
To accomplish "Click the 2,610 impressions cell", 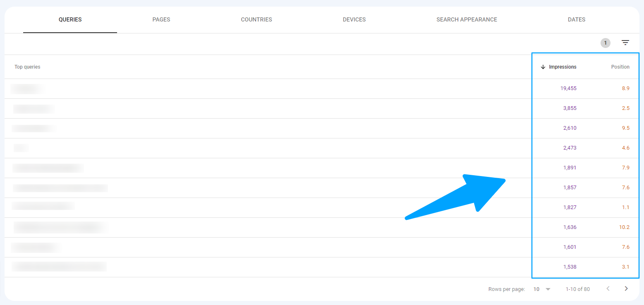I will click(x=570, y=128).
